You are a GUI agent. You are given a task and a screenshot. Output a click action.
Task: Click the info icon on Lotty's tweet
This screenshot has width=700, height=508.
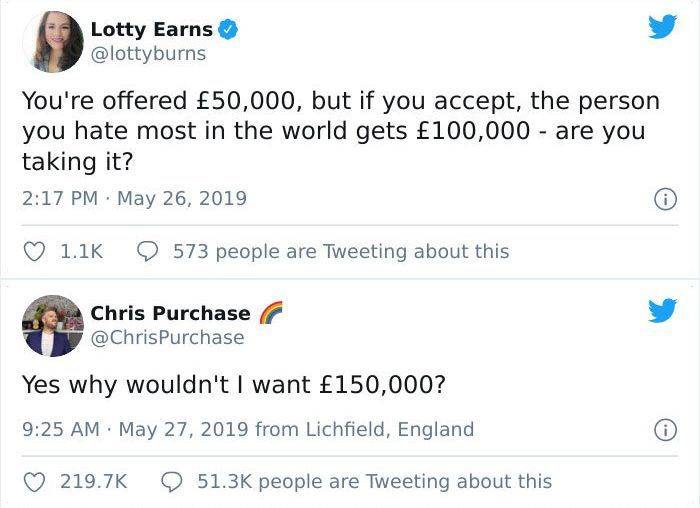coord(661,199)
